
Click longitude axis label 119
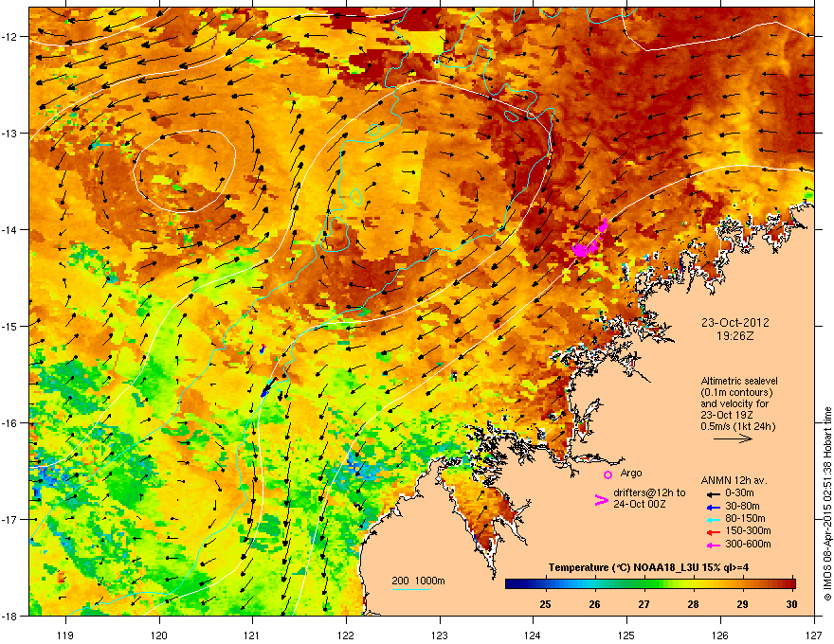pos(65,635)
